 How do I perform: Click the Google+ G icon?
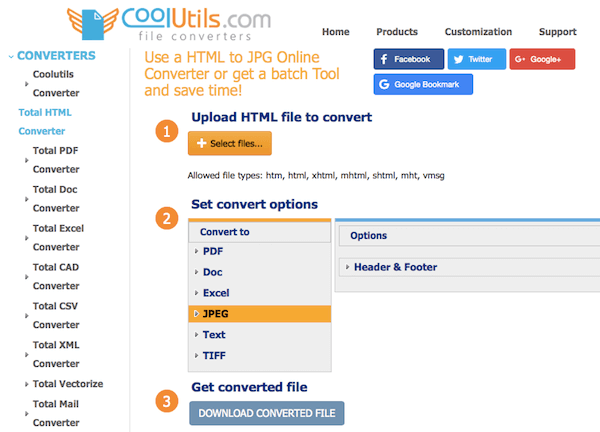(x=520, y=59)
